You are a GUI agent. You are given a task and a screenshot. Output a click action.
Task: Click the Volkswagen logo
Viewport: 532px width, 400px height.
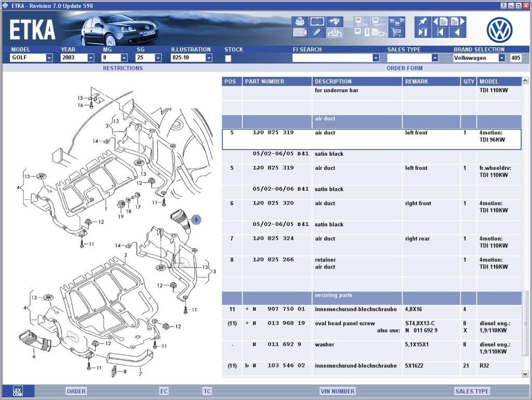[x=499, y=30]
